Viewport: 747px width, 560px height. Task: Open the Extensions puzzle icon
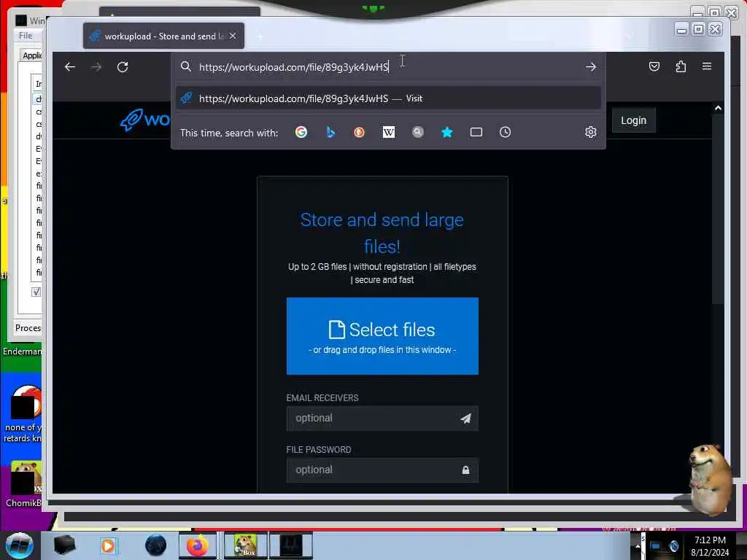click(x=681, y=66)
